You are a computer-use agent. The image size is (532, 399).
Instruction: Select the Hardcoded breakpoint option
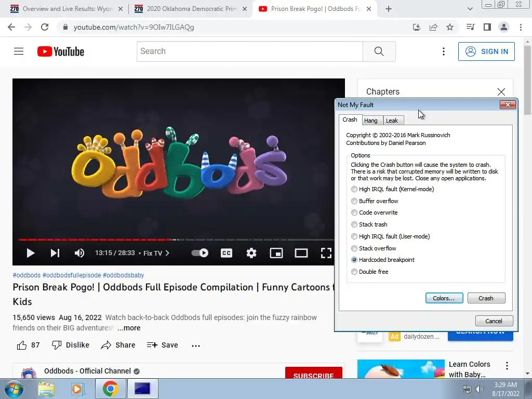pyautogui.click(x=383, y=260)
